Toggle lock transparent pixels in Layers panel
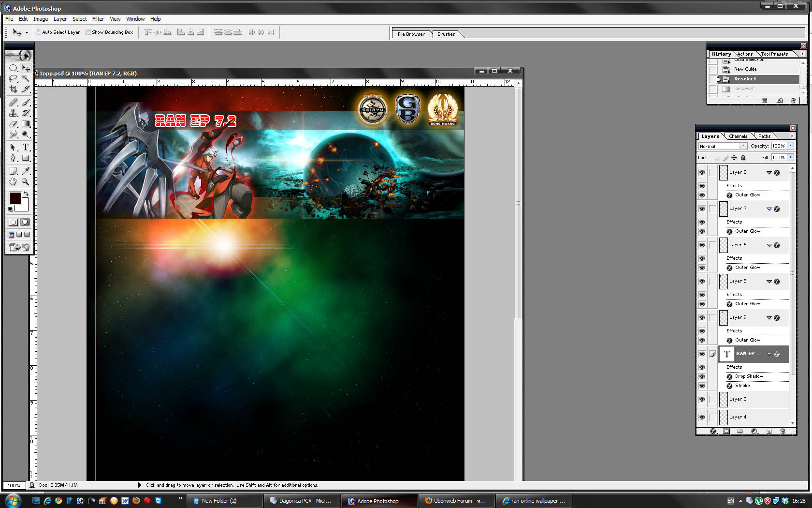 click(x=716, y=158)
